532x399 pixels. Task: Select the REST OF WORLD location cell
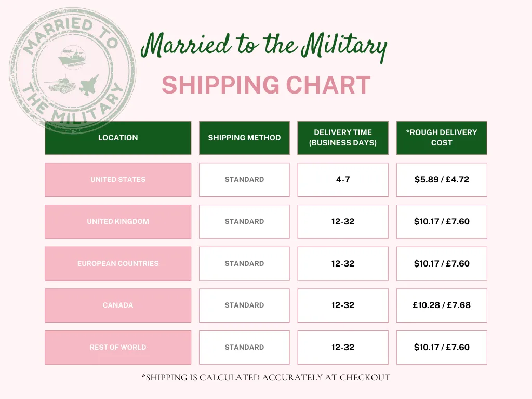coord(118,348)
